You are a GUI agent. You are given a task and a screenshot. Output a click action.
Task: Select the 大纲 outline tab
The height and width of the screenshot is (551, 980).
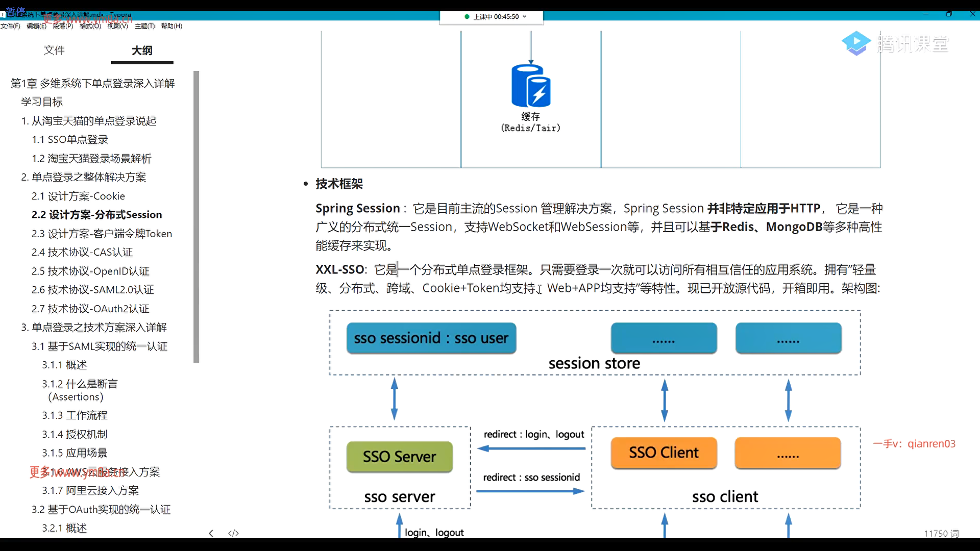click(x=142, y=50)
